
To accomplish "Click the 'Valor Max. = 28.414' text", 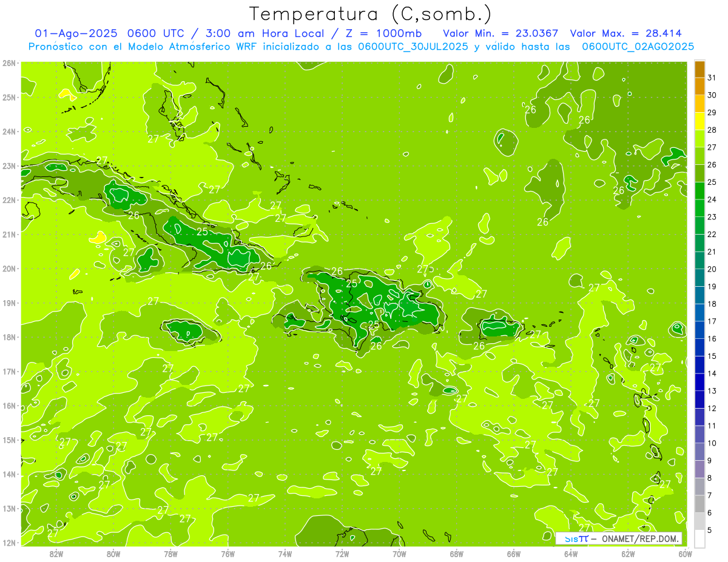I will pyautogui.click(x=626, y=33).
